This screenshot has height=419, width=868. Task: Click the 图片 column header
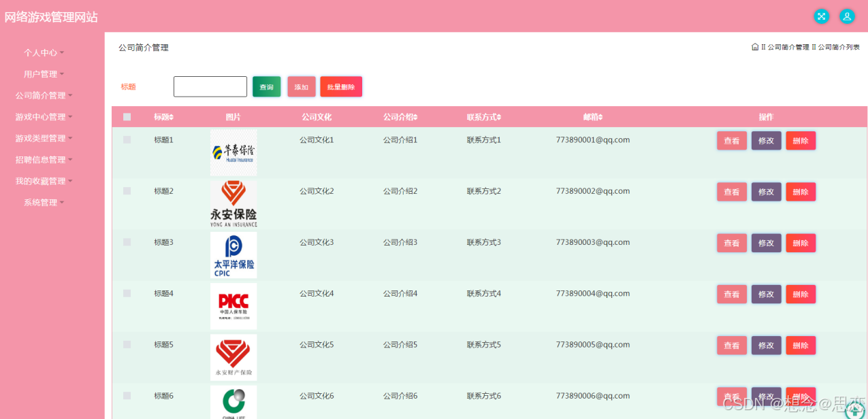point(234,117)
